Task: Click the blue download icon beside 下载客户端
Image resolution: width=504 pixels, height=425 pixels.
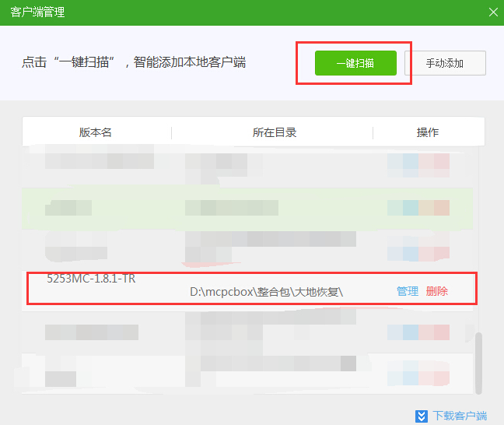Action: pyautogui.click(x=421, y=416)
